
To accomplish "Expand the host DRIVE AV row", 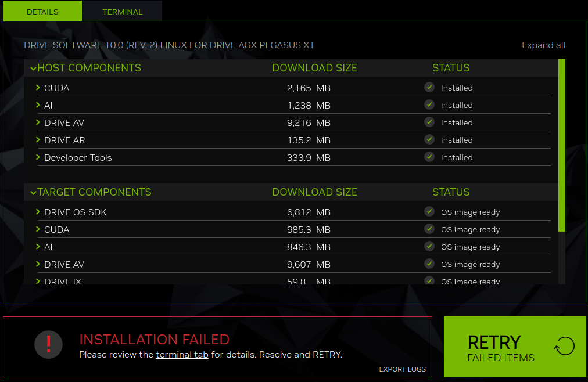I will click(x=38, y=122).
